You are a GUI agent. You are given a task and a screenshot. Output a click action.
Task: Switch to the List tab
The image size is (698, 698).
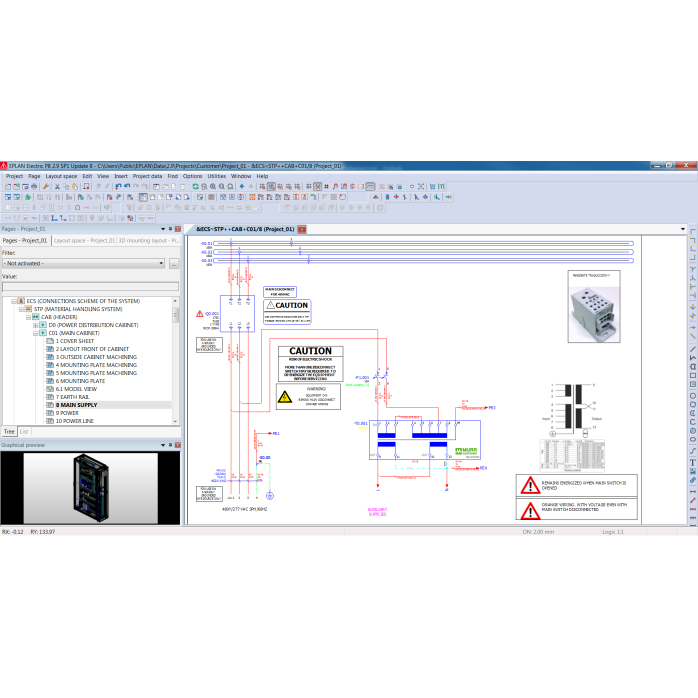click(24, 432)
